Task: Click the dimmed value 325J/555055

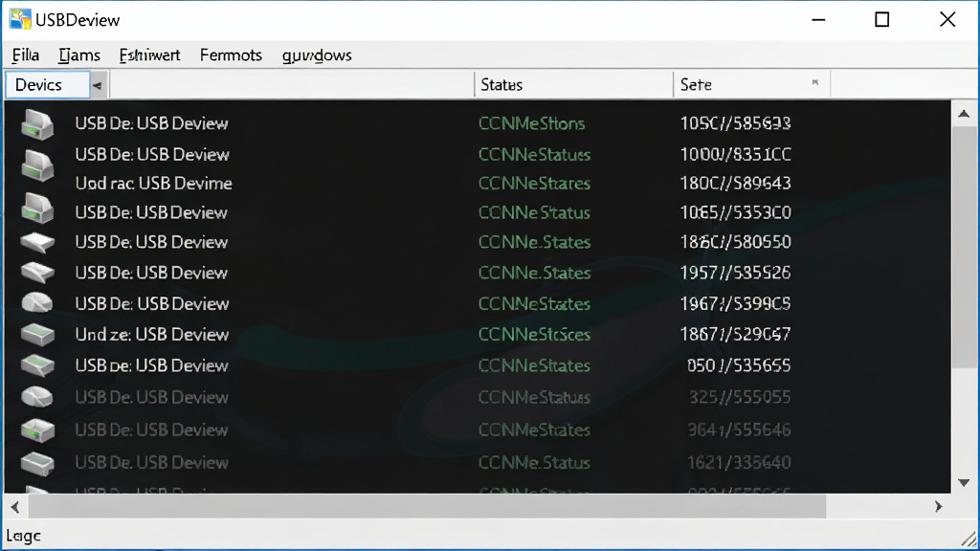Action: point(740,397)
